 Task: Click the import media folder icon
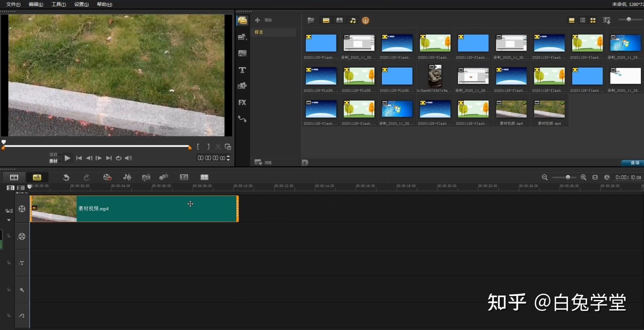pos(311,20)
